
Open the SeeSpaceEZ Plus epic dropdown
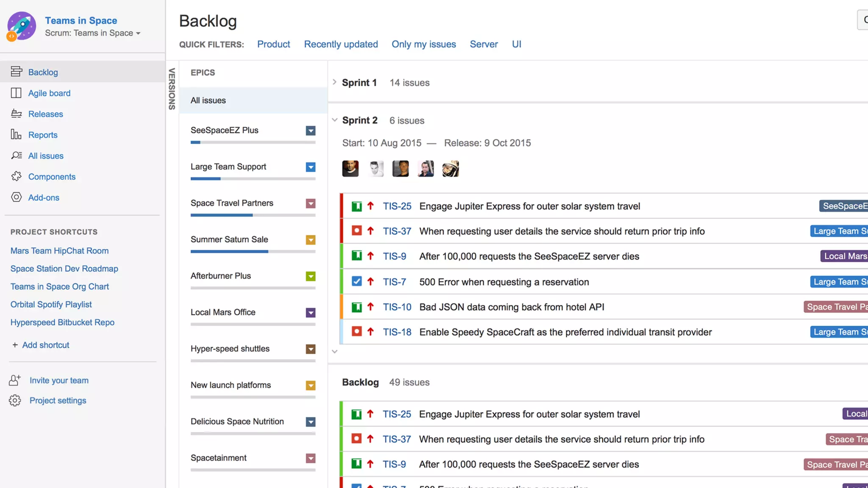[311, 130]
